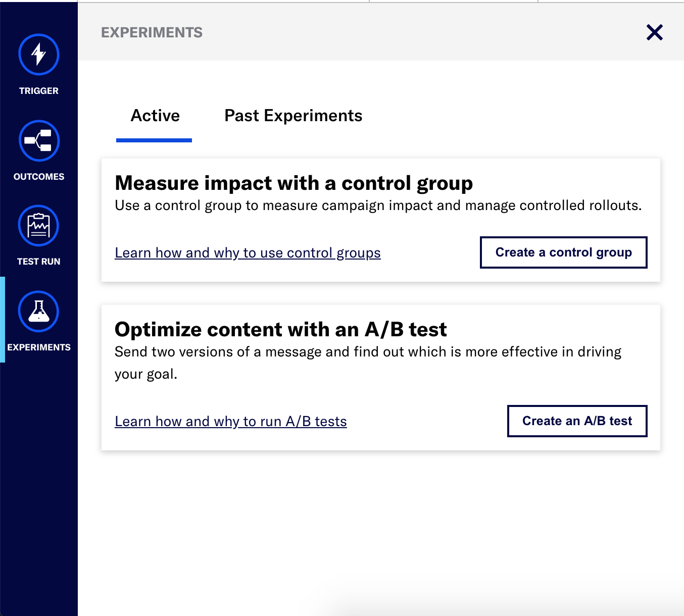Click Create an A/B test button
684x616 pixels.
pyautogui.click(x=577, y=421)
